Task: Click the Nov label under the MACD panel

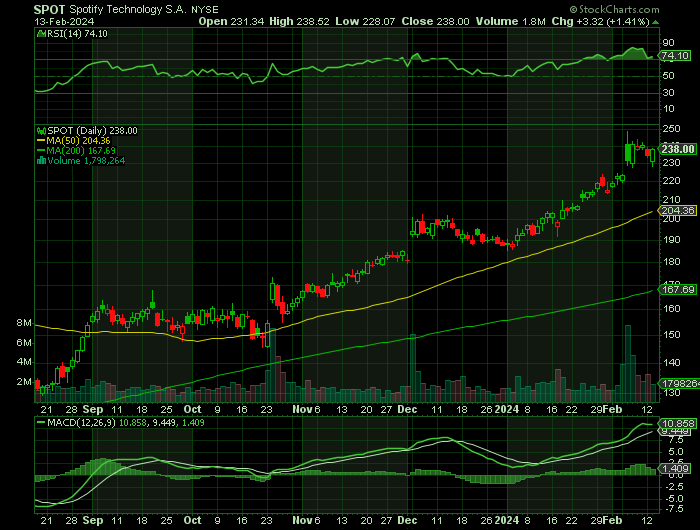Action: [x=302, y=520]
